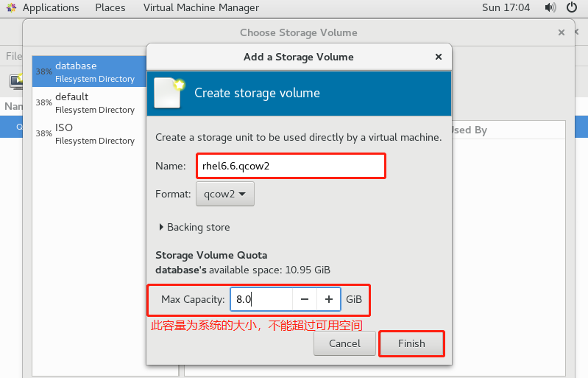Close the Add a Storage Volume dialog
Screen dimensions: 588x378
[x=439, y=57]
